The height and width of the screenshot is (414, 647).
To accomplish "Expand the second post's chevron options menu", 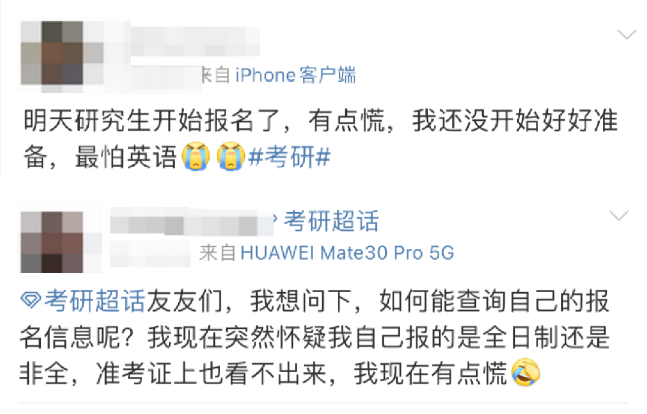I will click(619, 215).
